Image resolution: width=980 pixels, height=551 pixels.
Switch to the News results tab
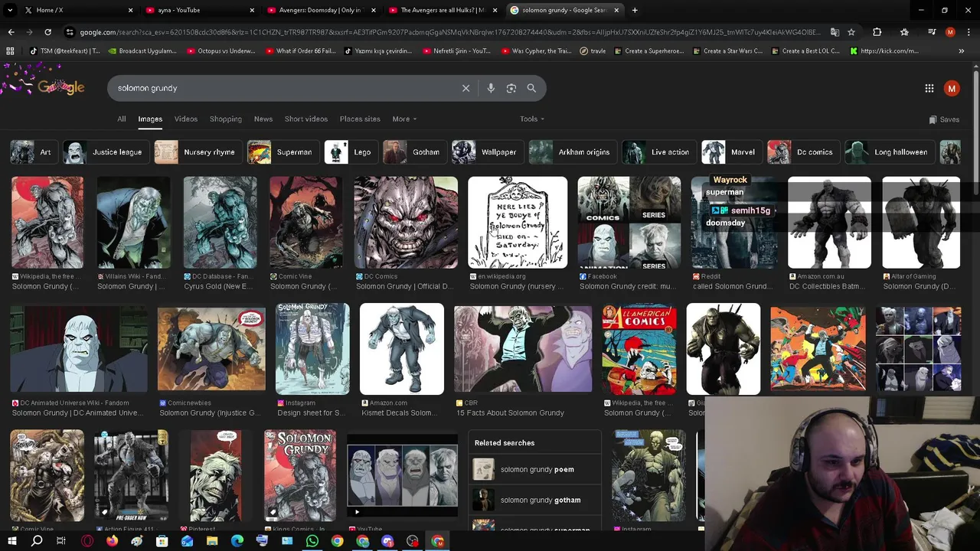pyautogui.click(x=263, y=119)
